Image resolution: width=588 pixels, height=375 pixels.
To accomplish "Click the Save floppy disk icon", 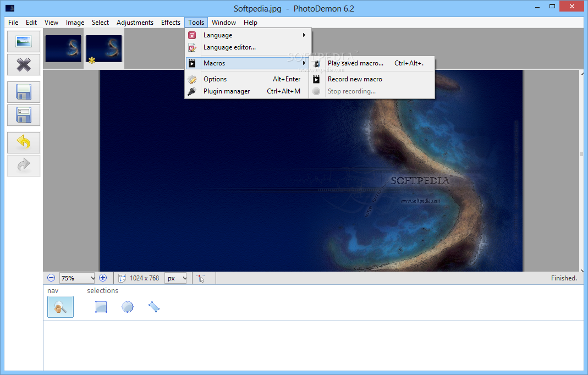I will click(24, 92).
